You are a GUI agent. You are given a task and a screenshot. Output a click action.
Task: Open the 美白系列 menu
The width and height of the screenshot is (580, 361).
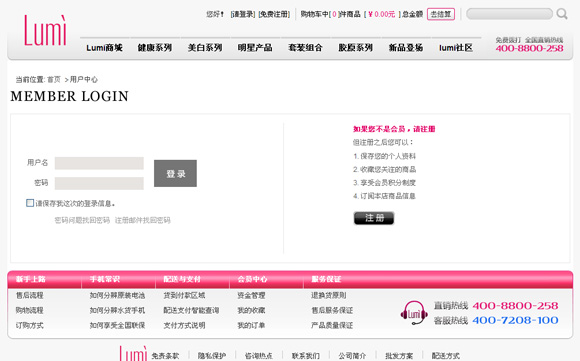tap(205, 48)
